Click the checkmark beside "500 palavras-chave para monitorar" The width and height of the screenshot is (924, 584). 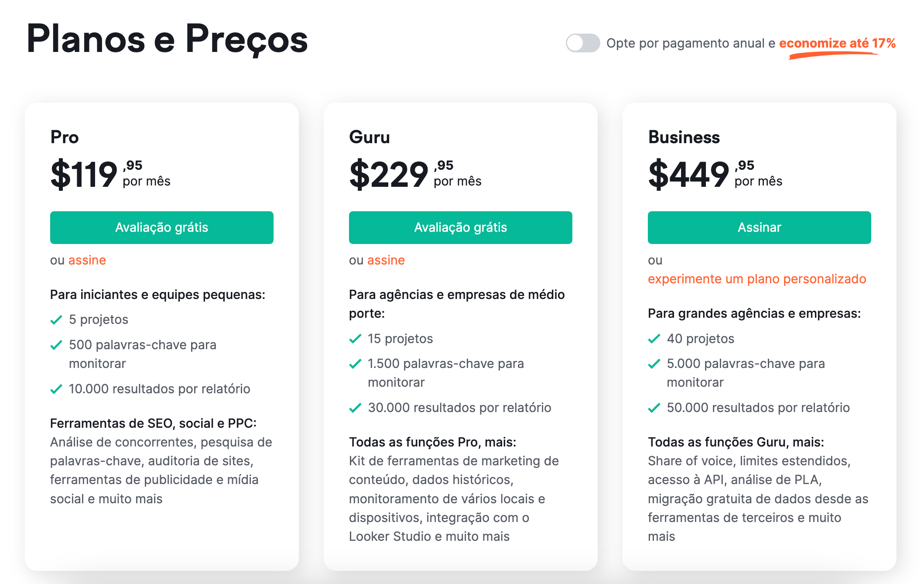click(56, 345)
